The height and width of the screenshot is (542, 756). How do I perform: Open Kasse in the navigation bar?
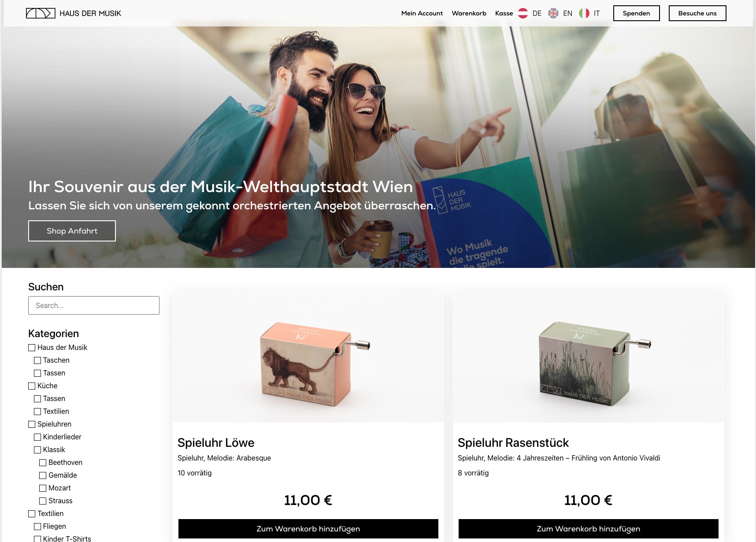point(504,13)
